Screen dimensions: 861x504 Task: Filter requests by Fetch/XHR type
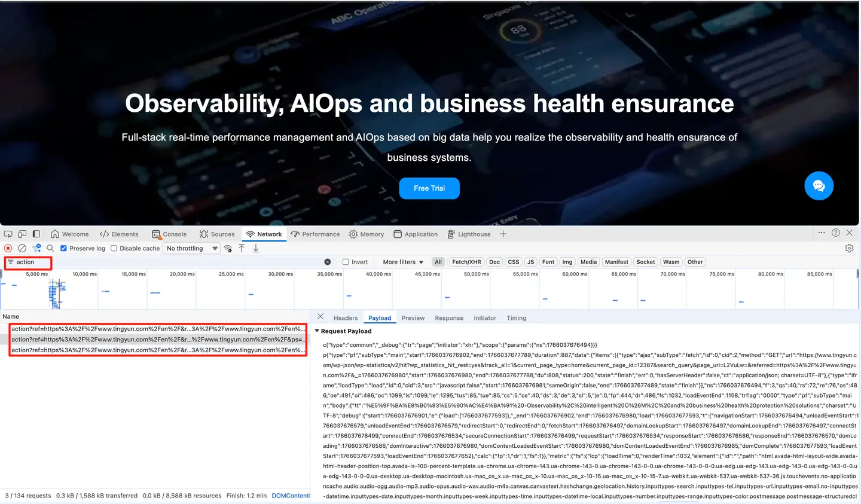pyautogui.click(x=466, y=262)
